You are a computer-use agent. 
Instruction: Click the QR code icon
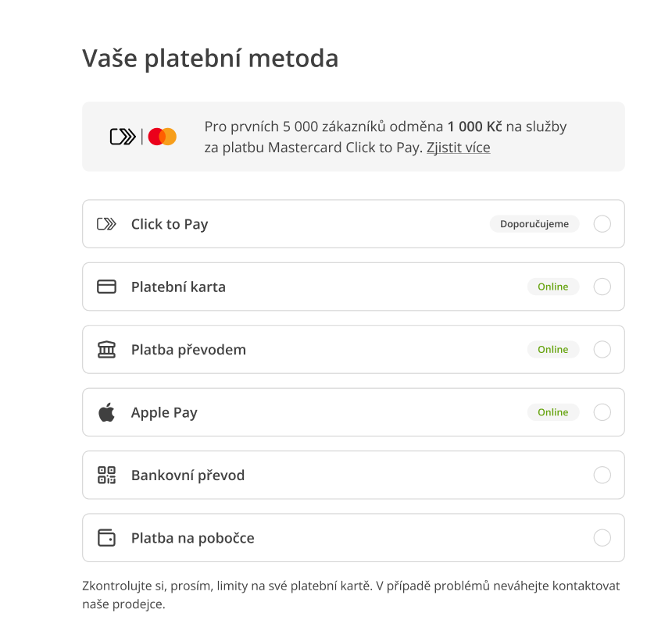click(106, 475)
